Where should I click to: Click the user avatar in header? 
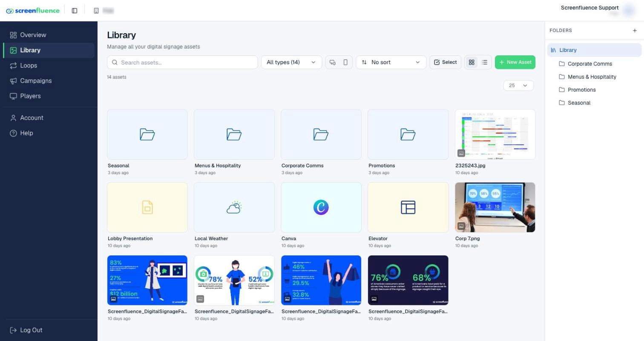629,10
